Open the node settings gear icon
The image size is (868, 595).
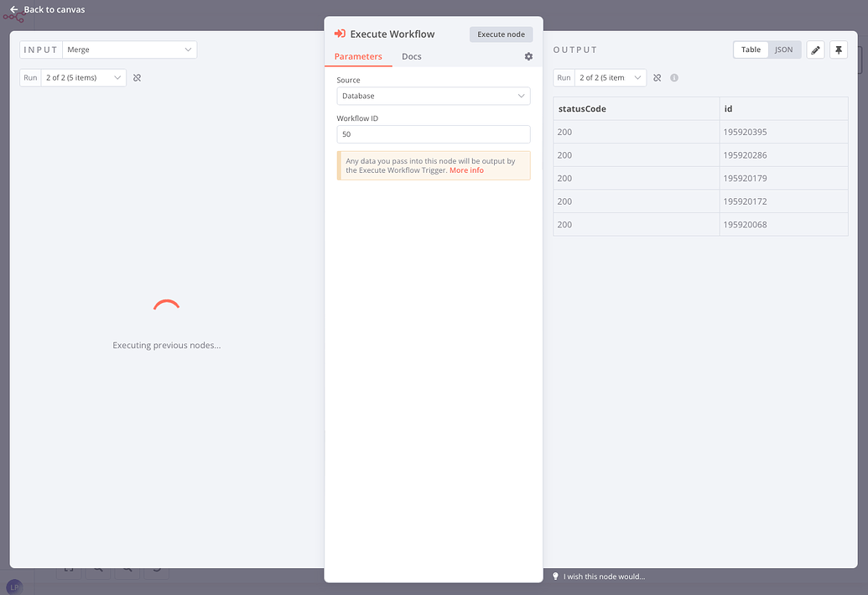(x=528, y=56)
